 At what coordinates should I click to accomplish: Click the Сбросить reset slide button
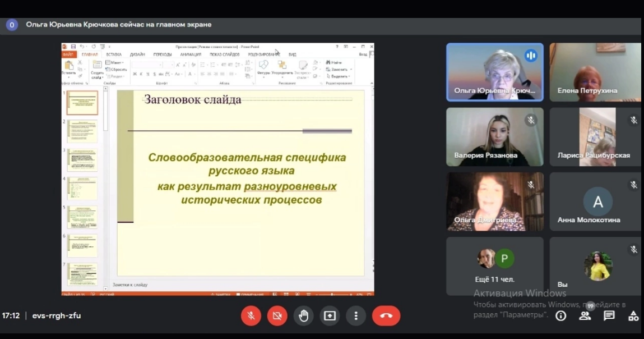[x=116, y=70]
